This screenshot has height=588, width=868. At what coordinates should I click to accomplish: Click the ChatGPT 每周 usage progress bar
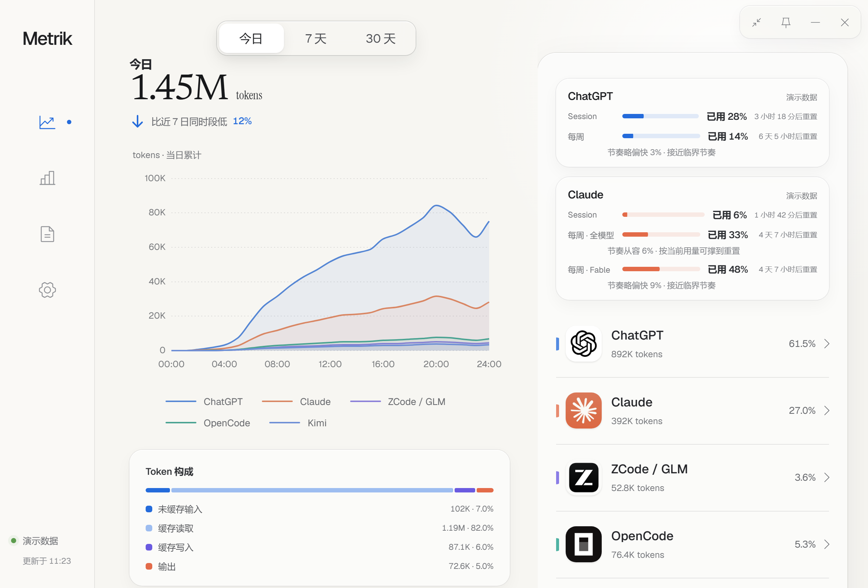coord(661,136)
